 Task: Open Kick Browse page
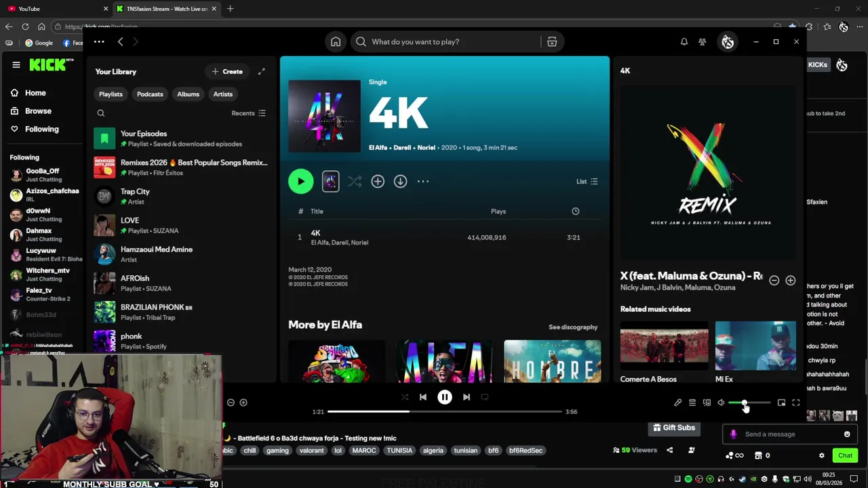pyautogui.click(x=31, y=111)
